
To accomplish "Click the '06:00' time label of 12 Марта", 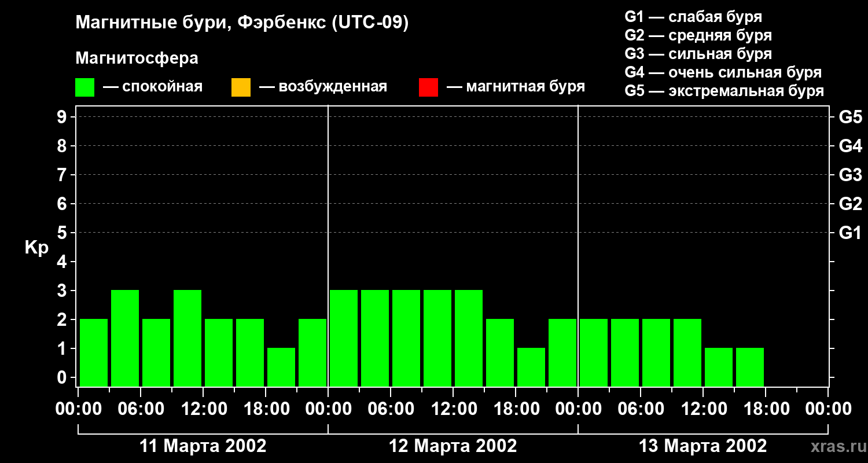I will [x=391, y=409].
